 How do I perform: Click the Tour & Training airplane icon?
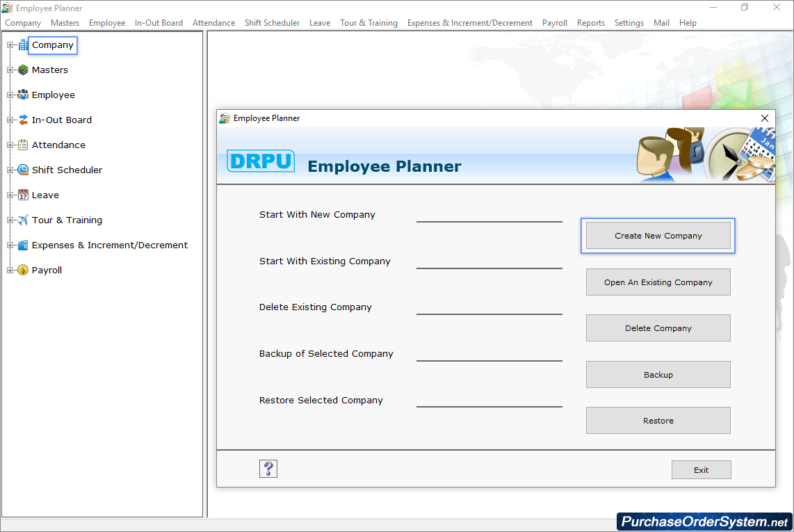24,220
